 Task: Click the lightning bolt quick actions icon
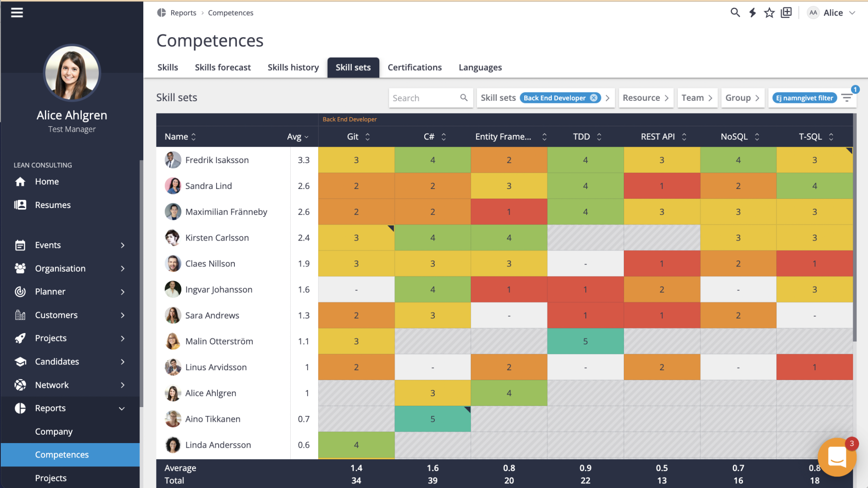753,13
